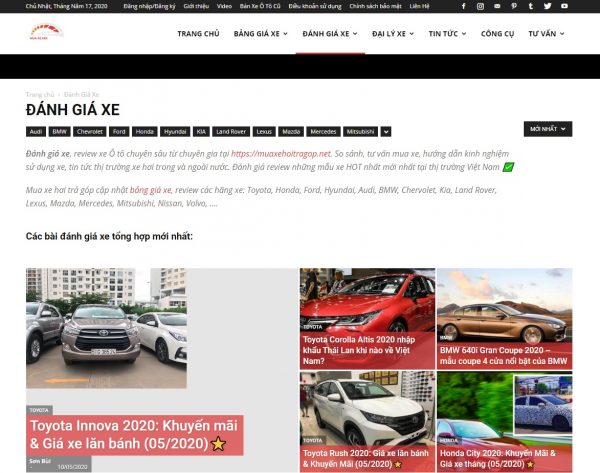
Task: Open the Instagram social icon
Action: pyautogui.click(x=480, y=6)
